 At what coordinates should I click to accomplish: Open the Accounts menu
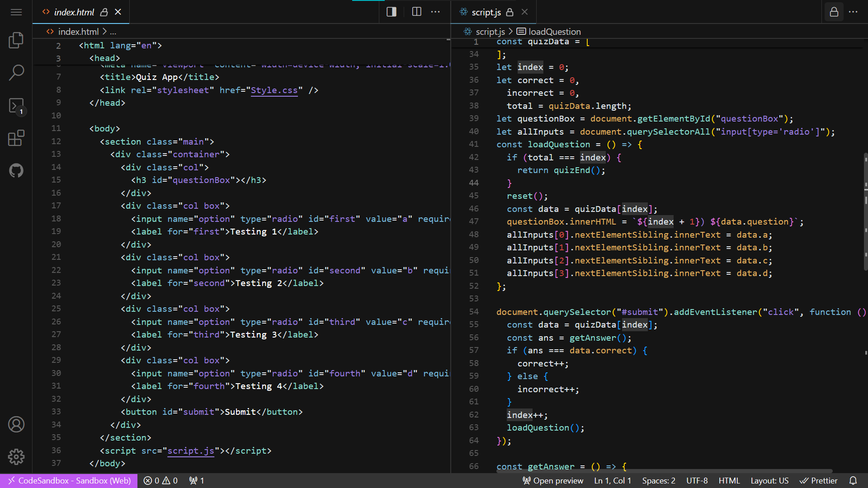16,424
